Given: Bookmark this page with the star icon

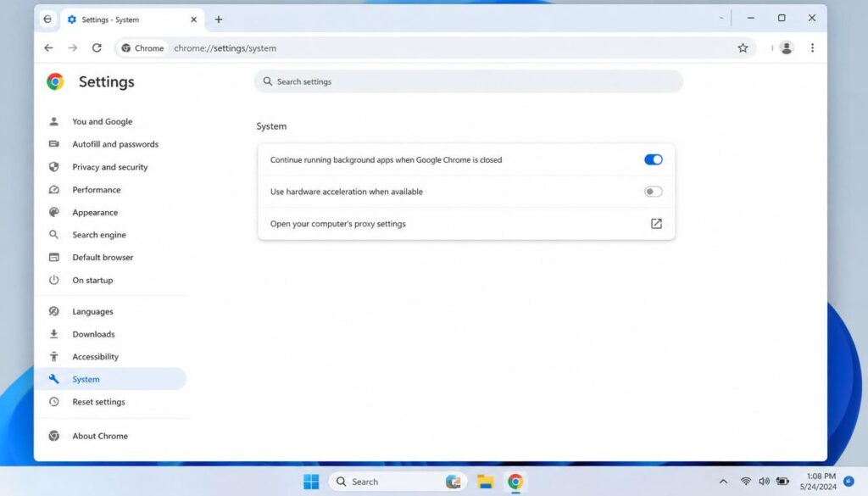Looking at the screenshot, I should click(743, 48).
